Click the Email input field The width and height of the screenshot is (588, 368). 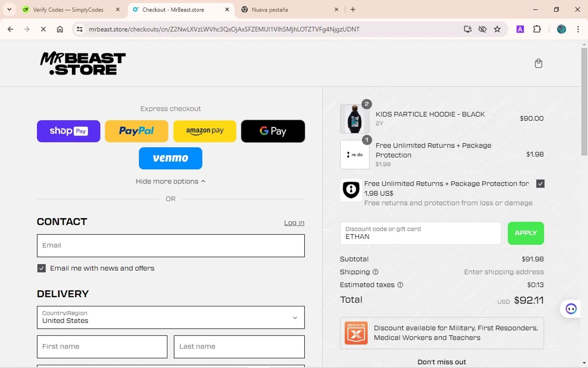(x=171, y=246)
